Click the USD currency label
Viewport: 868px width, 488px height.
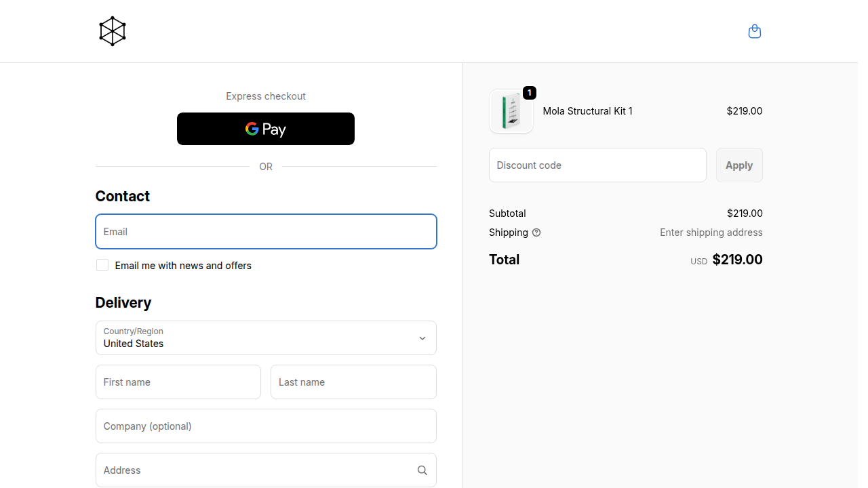tap(699, 262)
